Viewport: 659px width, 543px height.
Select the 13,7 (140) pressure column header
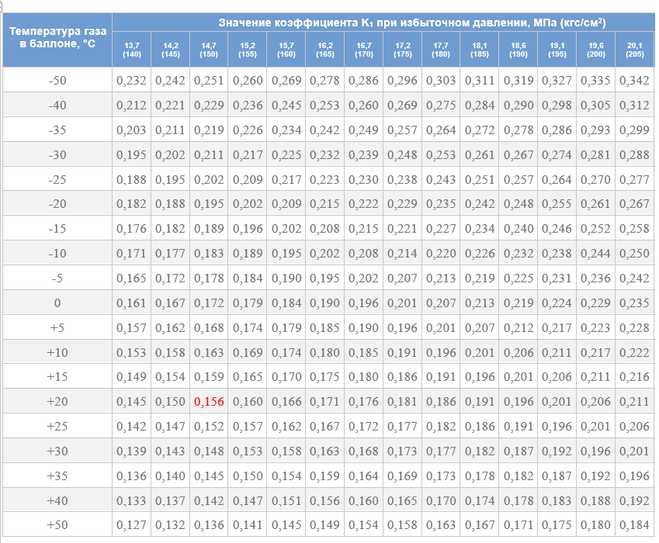pos(132,49)
